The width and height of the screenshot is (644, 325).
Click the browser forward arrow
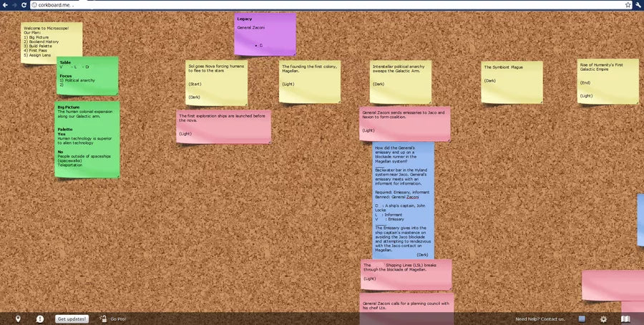point(14,4)
